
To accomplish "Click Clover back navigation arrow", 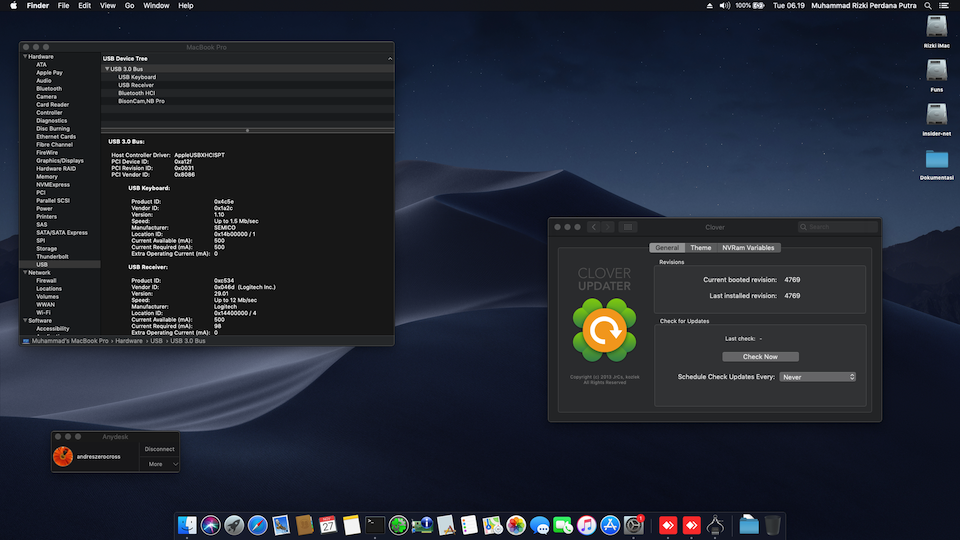I will 593,227.
